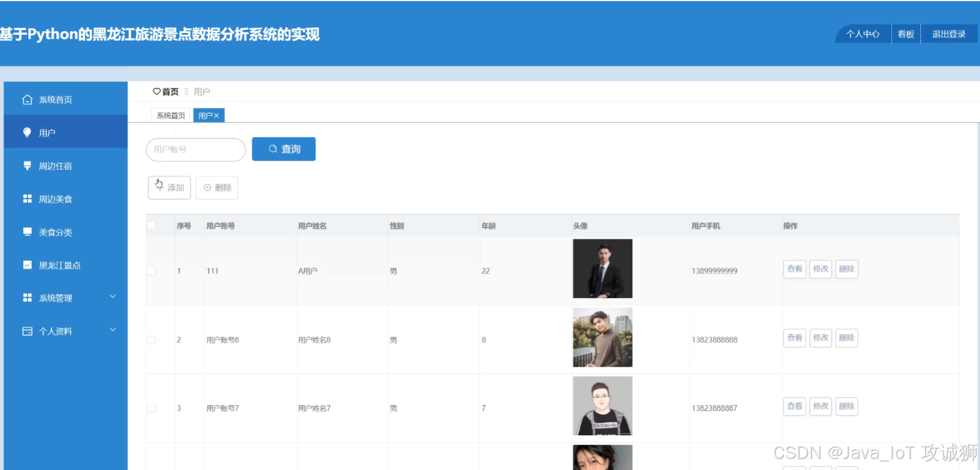Open 看板 in the top bar
The image size is (980, 470).
click(906, 34)
